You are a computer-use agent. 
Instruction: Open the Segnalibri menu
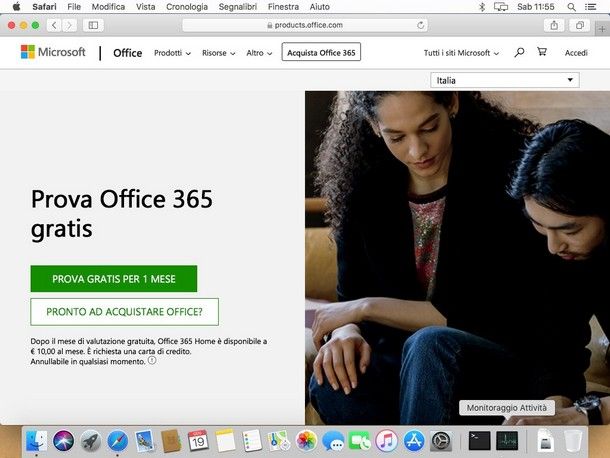(238, 7)
